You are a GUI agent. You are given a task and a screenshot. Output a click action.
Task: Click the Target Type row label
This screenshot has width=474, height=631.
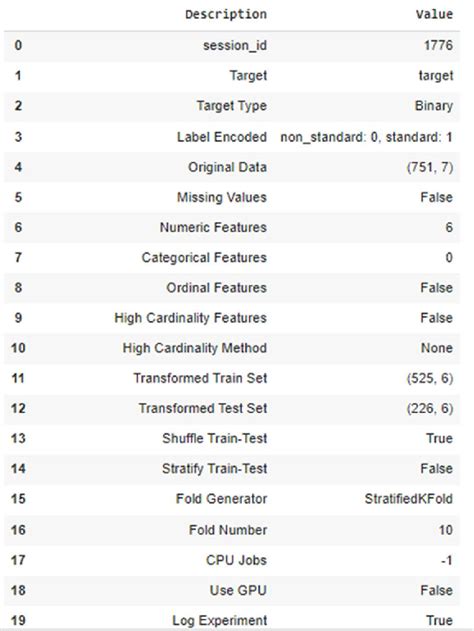(x=232, y=106)
